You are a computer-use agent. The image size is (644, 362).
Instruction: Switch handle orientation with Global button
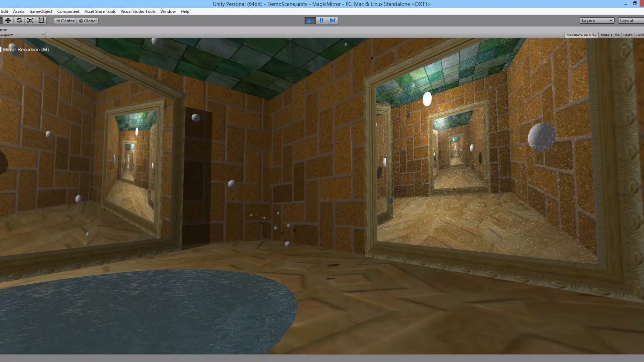click(x=87, y=21)
